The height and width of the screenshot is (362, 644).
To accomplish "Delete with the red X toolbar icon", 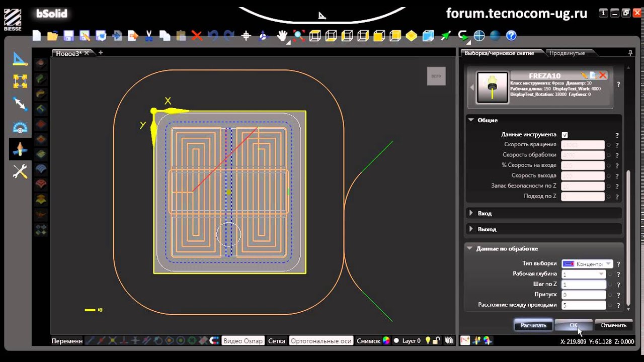I will (197, 36).
